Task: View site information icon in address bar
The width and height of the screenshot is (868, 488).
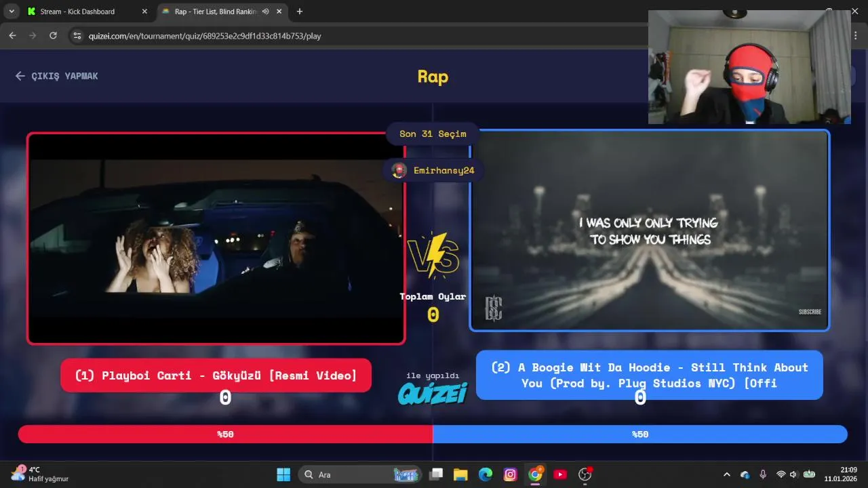Action: pyautogui.click(x=77, y=35)
